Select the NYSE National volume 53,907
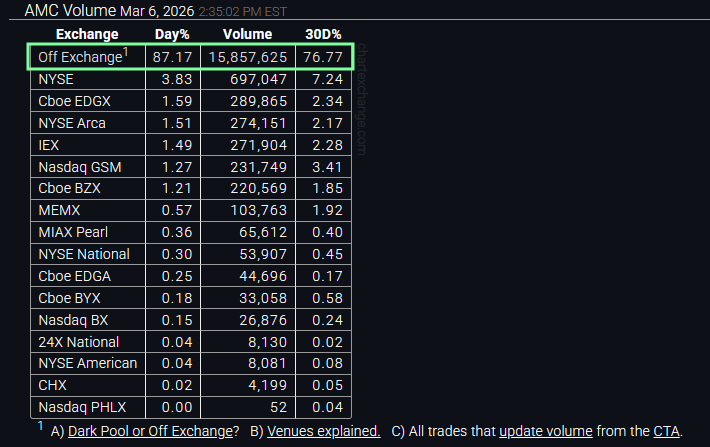 pyautogui.click(x=263, y=254)
